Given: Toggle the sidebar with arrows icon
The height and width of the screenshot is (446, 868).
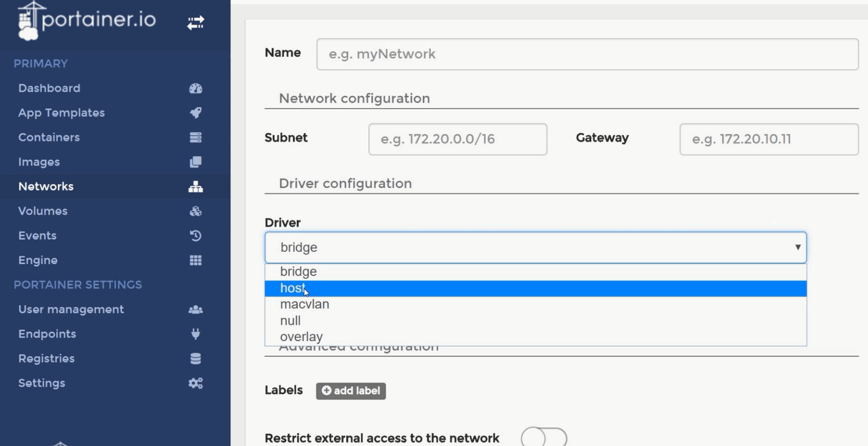Looking at the screenshot, I should click(x=195, y=23).
